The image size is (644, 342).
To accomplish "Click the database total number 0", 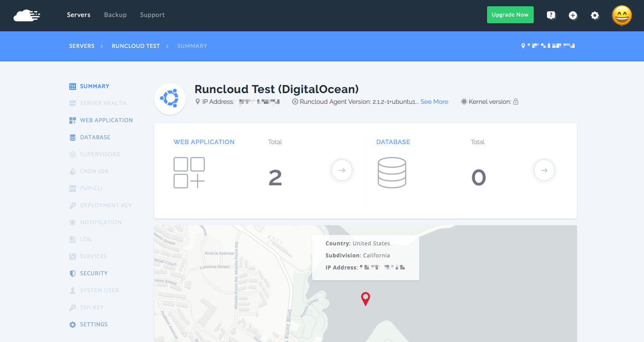I will [x=479, y=178].
